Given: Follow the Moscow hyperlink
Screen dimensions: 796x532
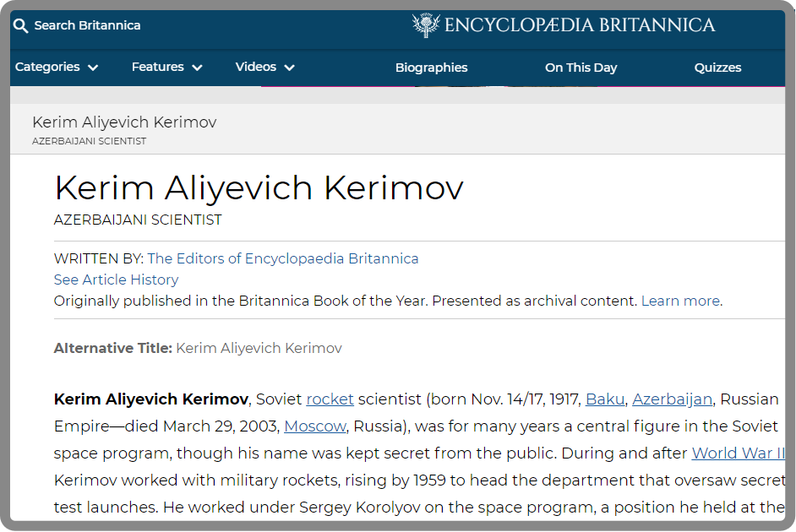Looking at the screenshot, I should click(x=314, y=426).
